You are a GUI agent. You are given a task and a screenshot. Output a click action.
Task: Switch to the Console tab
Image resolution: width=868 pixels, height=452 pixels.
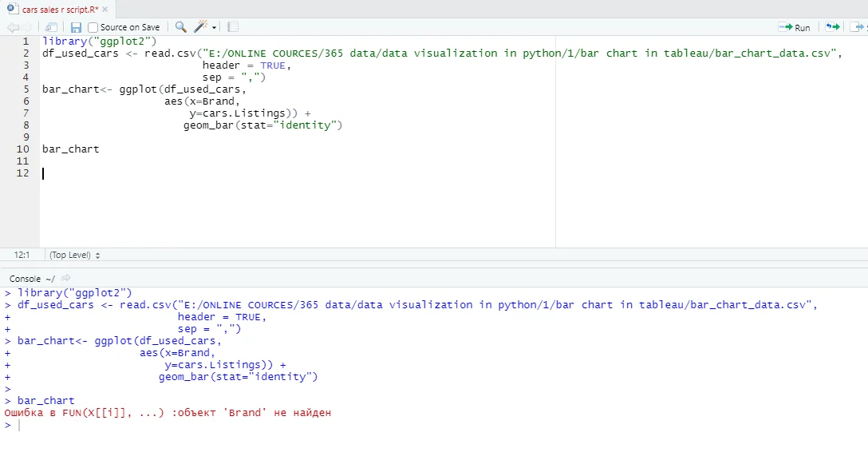click(x=25, y=279)
